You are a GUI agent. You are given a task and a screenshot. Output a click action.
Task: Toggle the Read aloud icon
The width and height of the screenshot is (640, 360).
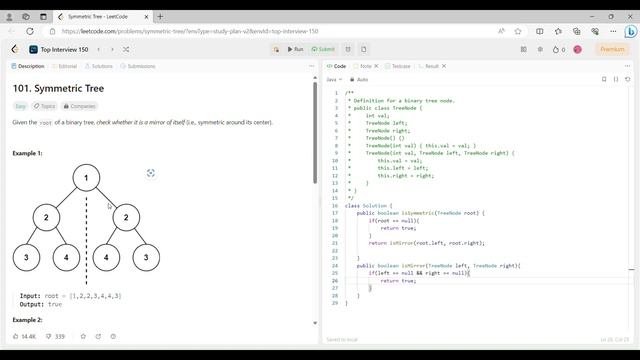501,31
